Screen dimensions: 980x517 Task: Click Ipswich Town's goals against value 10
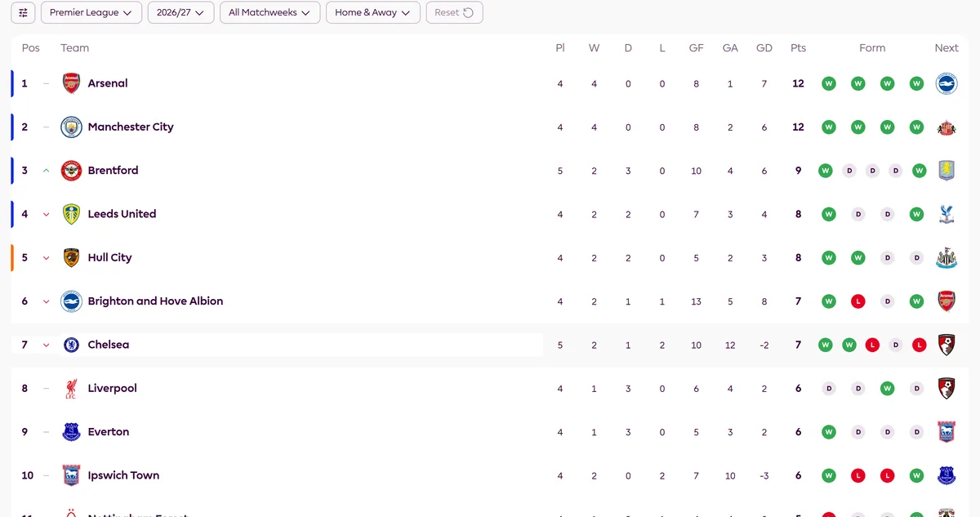tap(730, 475)
